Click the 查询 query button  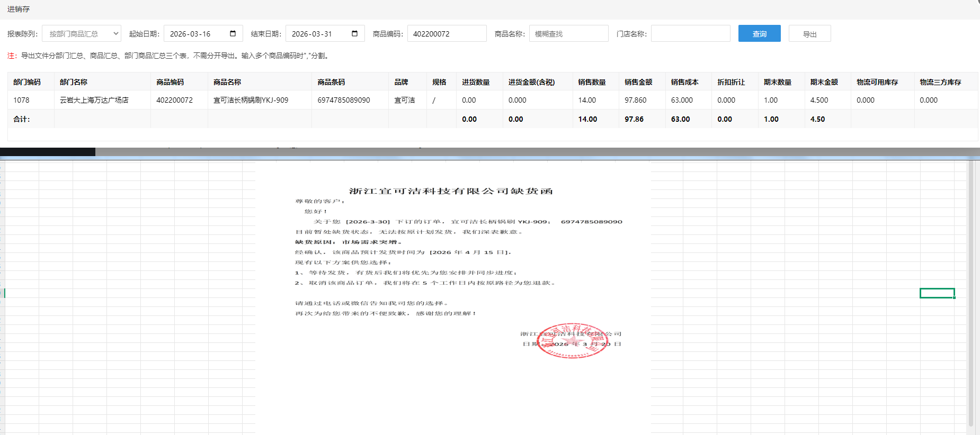[759, 34]
